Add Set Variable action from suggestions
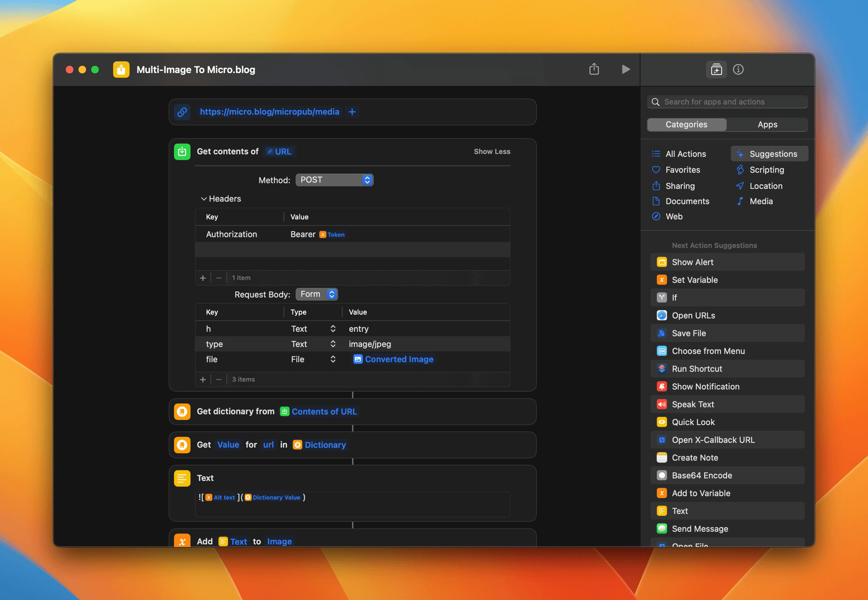 tap(727, 280)
